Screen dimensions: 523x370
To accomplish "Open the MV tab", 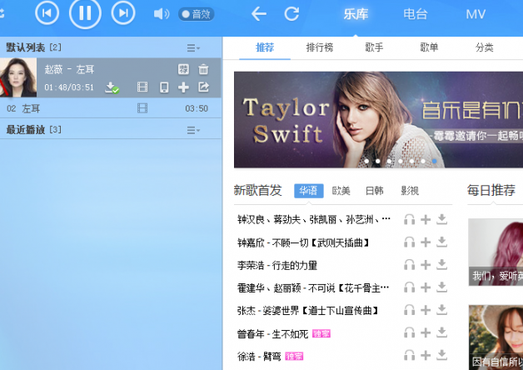I will click(x=476, y=14).
